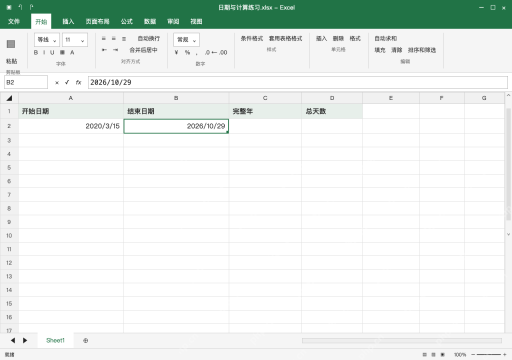
Task: Click the formula bar showing 2026/10/29
Action: 298,82
